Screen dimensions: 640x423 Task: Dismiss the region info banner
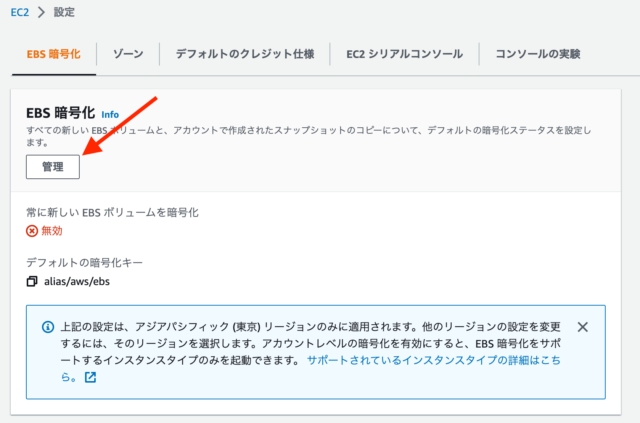583,327
